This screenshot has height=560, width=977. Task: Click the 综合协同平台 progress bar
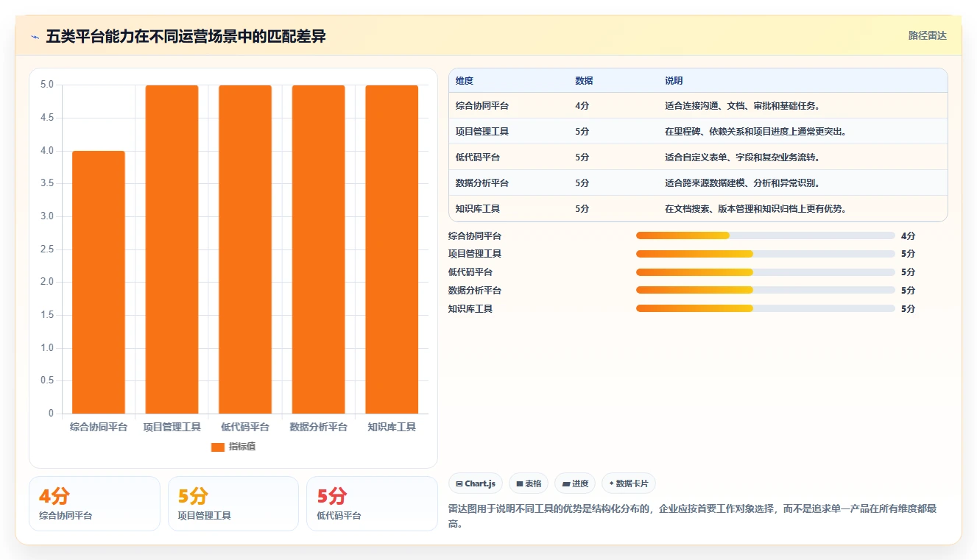point(766,235)
